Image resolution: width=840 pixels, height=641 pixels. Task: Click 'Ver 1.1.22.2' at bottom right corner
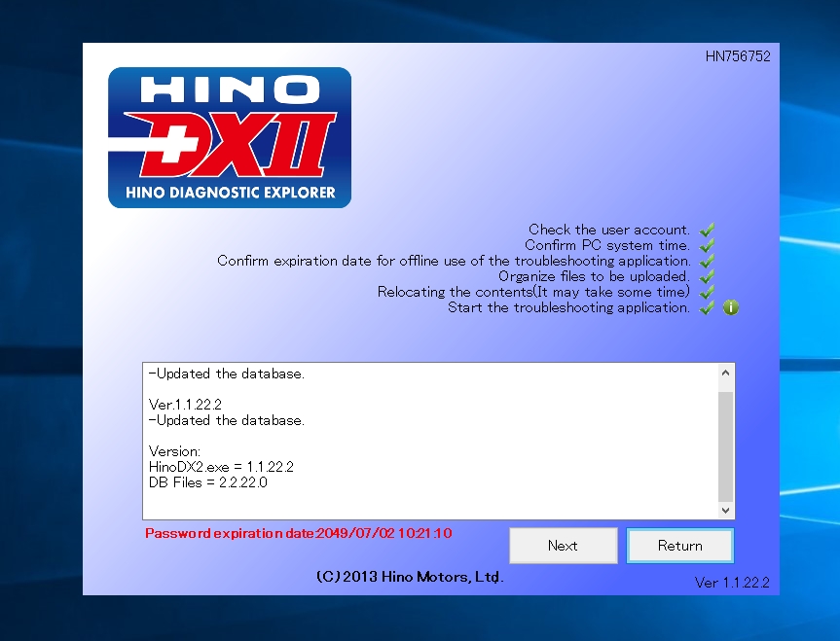pyautogui.click(x=732, y=583)
